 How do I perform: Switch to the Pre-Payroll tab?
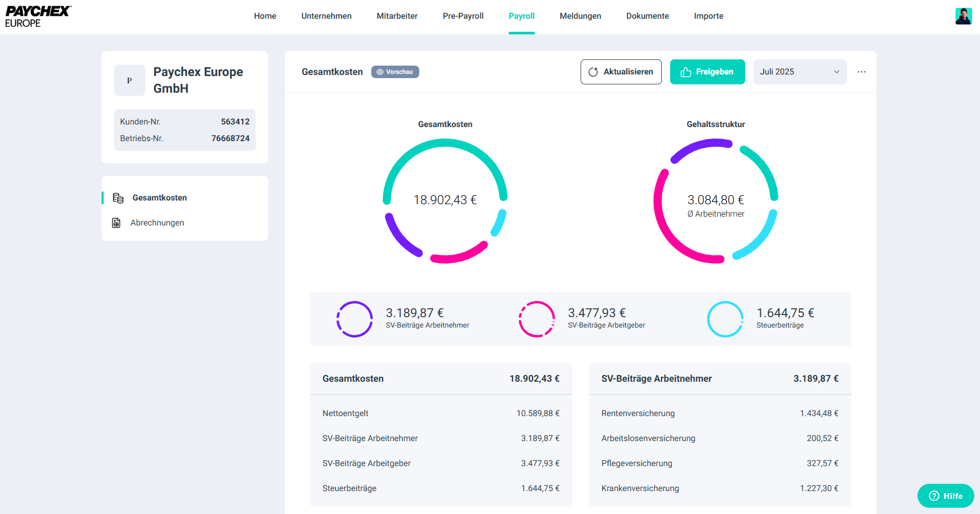(463, 16)
